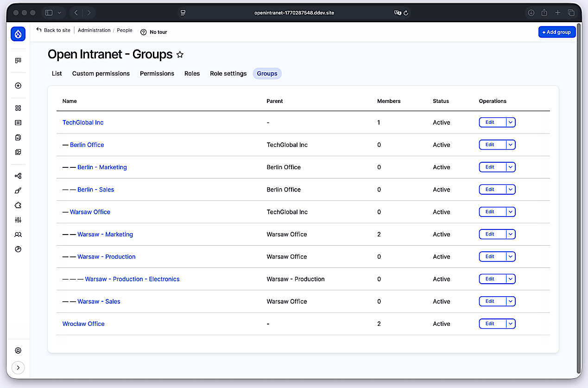Open the Warsaw - Marketing group link
Screen dimensions: 588x388
point(105,234)
